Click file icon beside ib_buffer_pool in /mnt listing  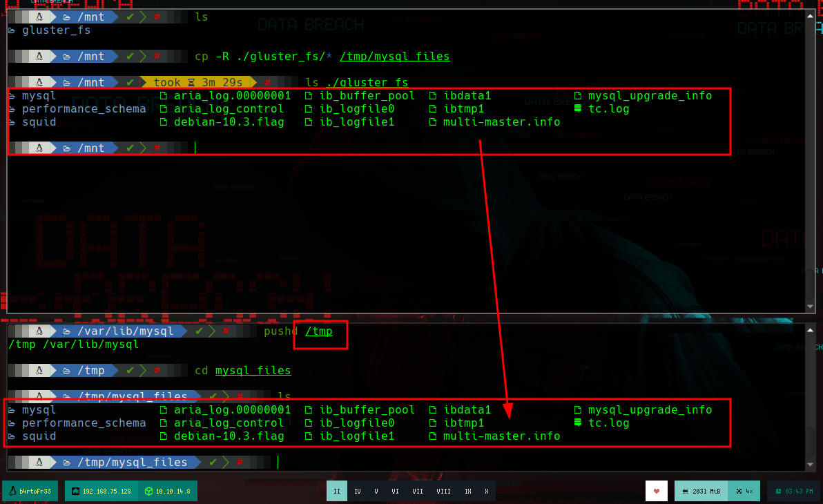coord(309,95)
